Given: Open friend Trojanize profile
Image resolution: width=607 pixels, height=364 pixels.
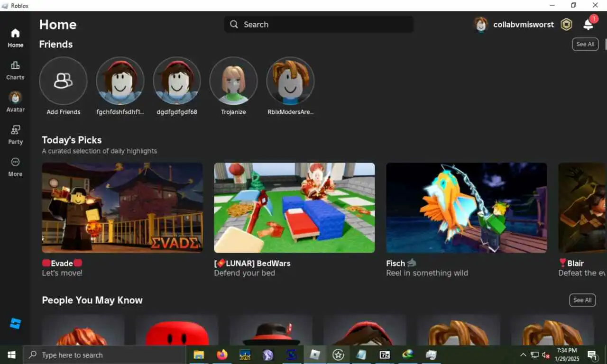Looking at the screenshot, I should click(233, 81).
